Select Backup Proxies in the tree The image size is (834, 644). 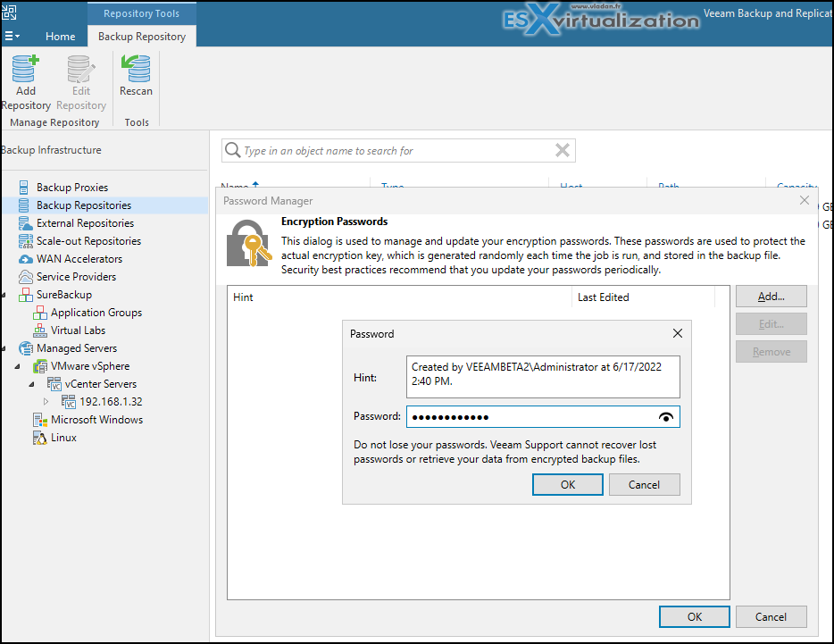click(71, 188)
